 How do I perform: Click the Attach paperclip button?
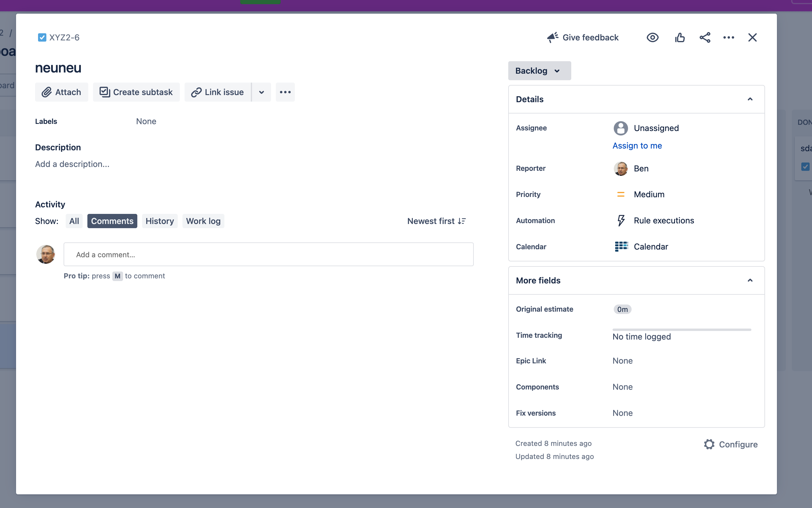[x=62, y=92]
